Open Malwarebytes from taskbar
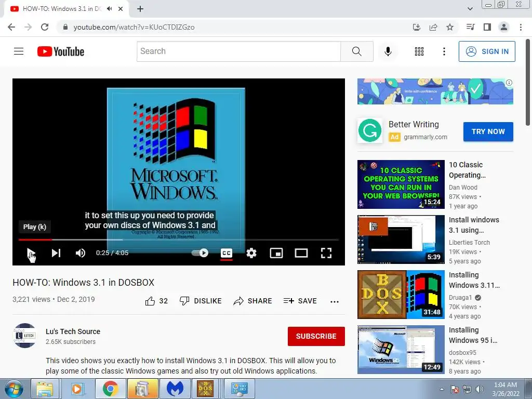 (x=175, y=389)
